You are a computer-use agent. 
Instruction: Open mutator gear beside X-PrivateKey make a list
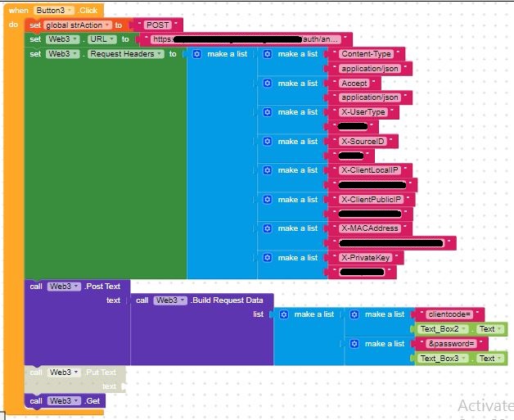click(268, 257)
